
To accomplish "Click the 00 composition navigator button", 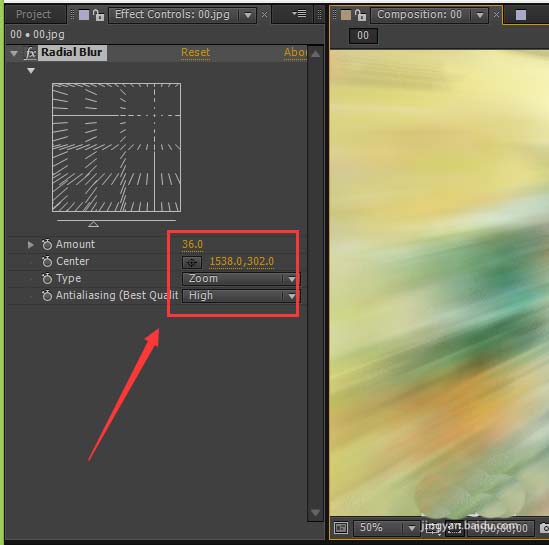I will [x=363, y=35].
